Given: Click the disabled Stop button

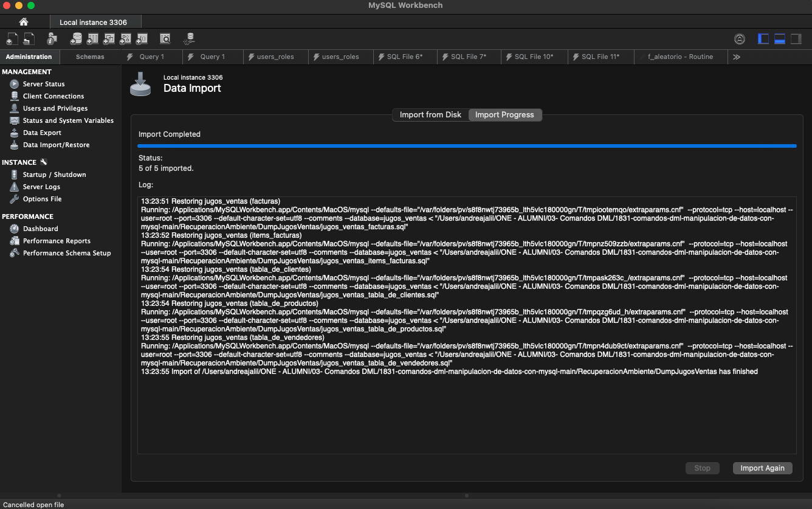Looking at the screenshot, I should click(x=702, y=468).
